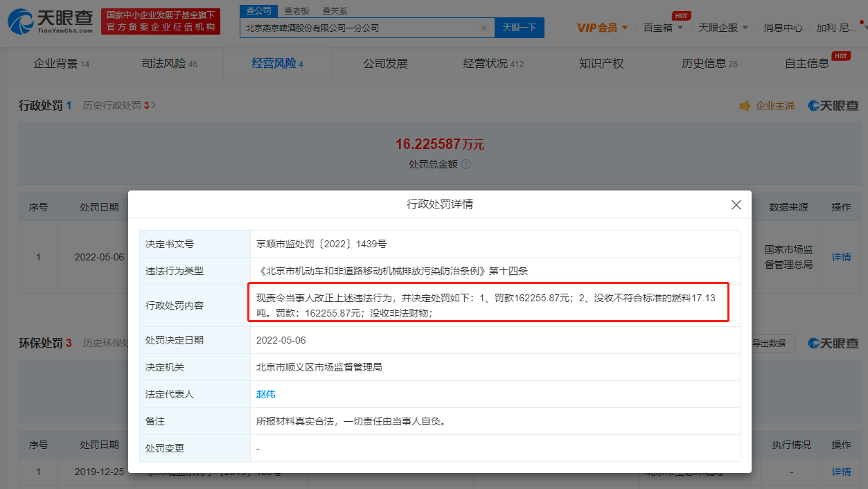Screen dimensions: 868x489
Task: Switch to the 查关系 search tab
Action: [335, 11]
